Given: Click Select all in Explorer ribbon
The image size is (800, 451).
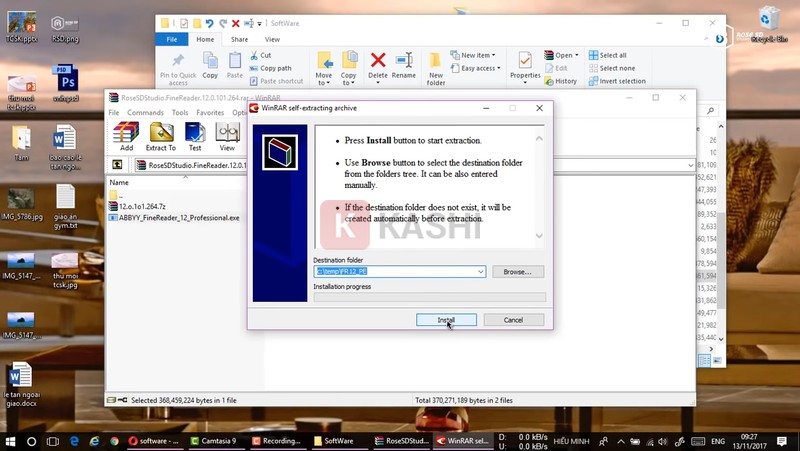Looking at the screenshot, I should point(608,55).
